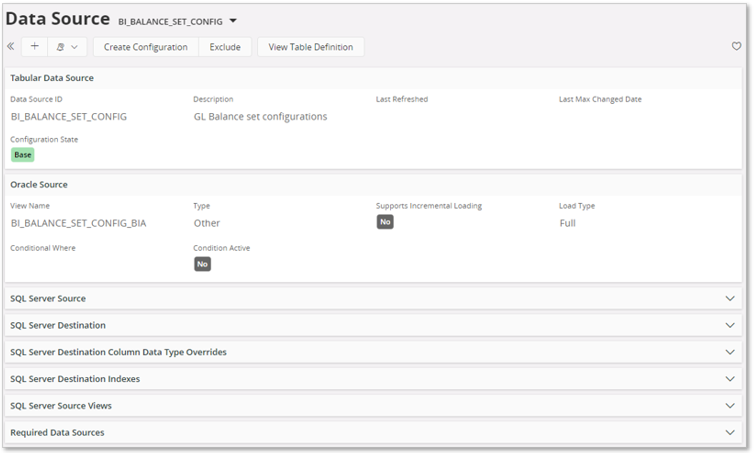This screenshot has height=453, width=754.
Task: Click the BI_BALANCE_SET_CONFIG_BIA view name field
Action: (78, 223)
